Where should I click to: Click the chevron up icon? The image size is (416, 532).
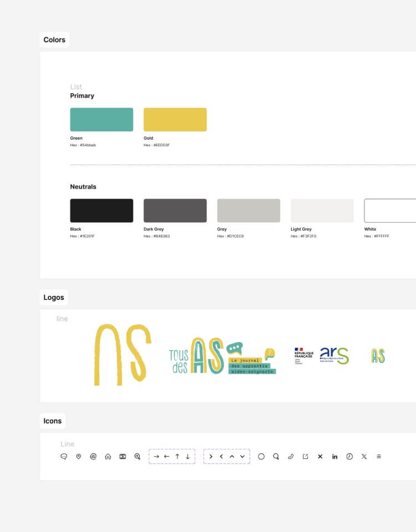pyautogui.click(x=232, y=456)
